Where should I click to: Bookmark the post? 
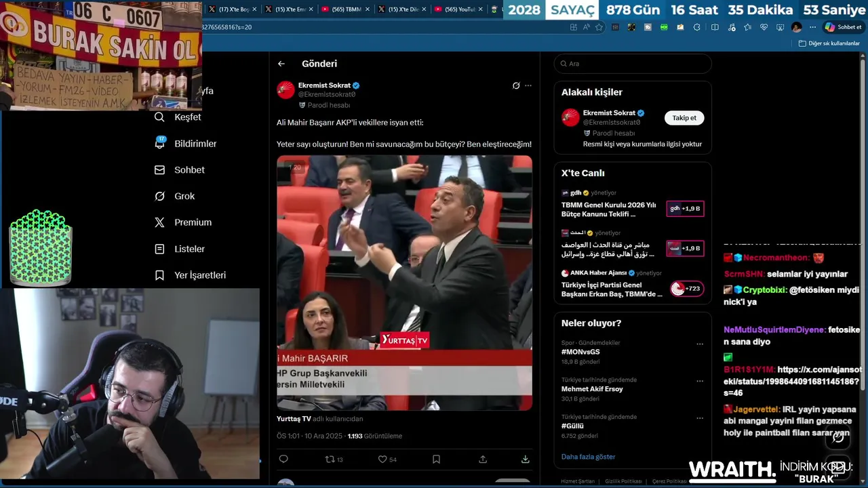pos(436,459)
